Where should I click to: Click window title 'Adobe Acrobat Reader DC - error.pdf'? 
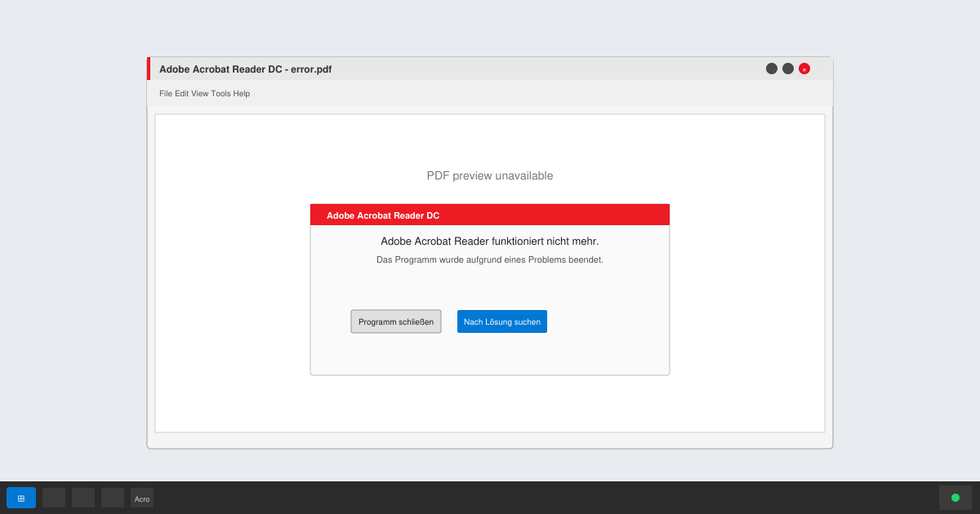[245, 69]
